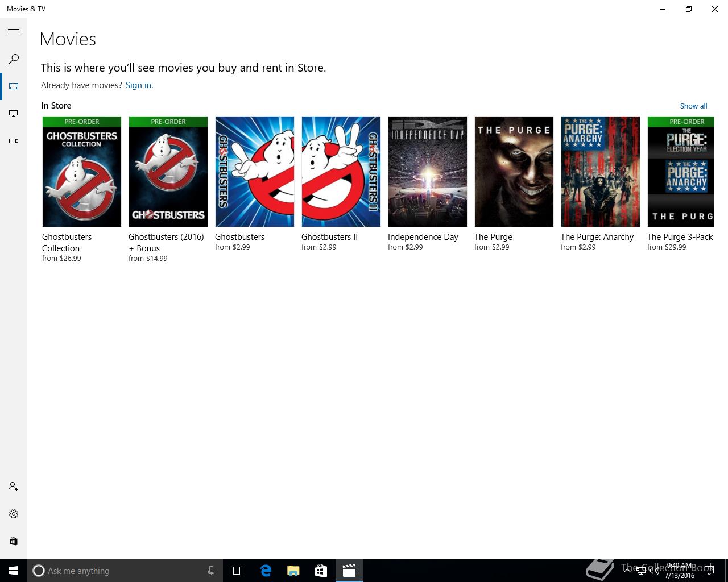Image resolution: width=728 pixels, height=582 pixels.
Task: Click the 'Independence Day' title text
Action: (423, 237)
